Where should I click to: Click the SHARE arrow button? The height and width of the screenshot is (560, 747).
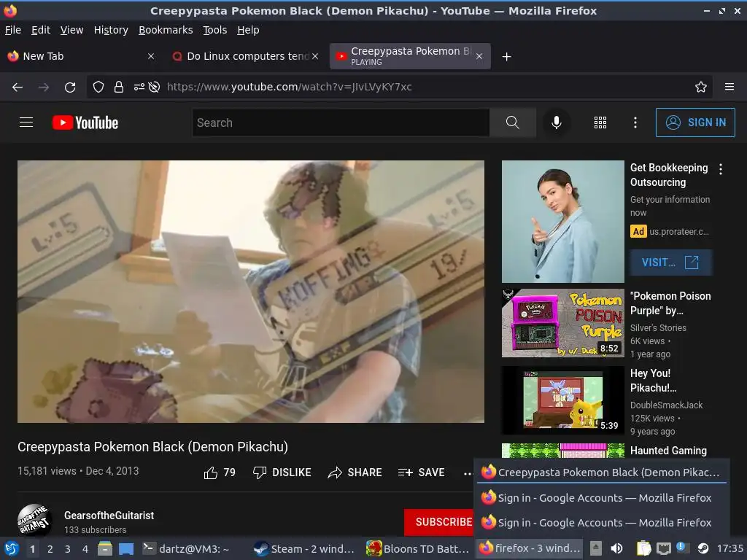point(355,472)
